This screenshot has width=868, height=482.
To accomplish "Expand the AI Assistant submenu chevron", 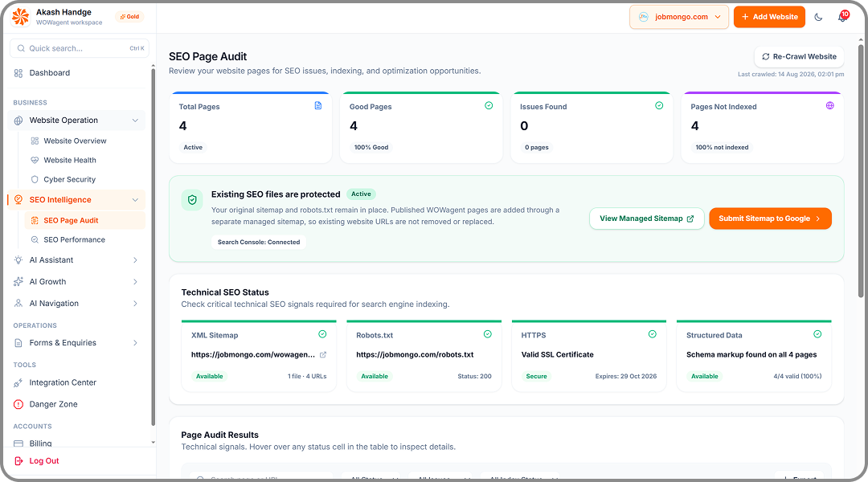I will [x=135, y=260].
